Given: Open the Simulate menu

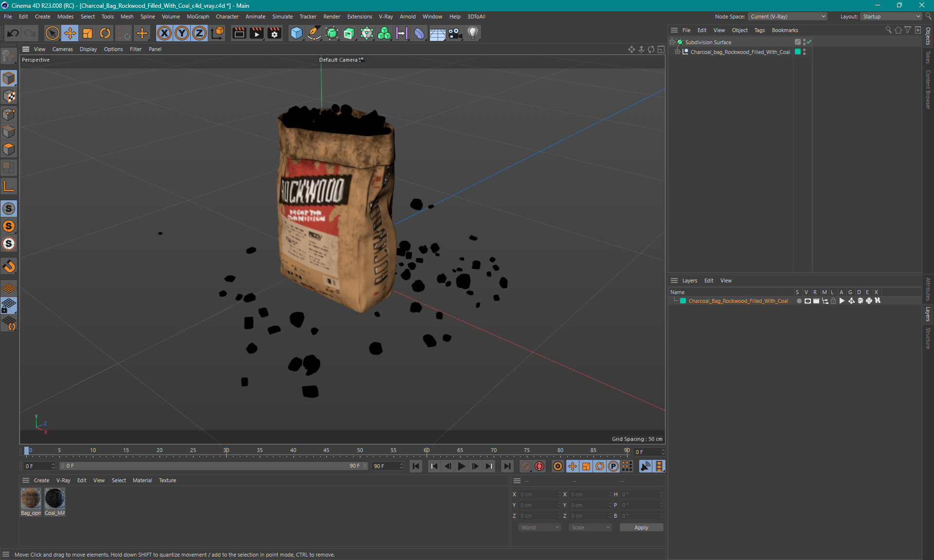Looking at the screenshot, I should click(282, 17).
